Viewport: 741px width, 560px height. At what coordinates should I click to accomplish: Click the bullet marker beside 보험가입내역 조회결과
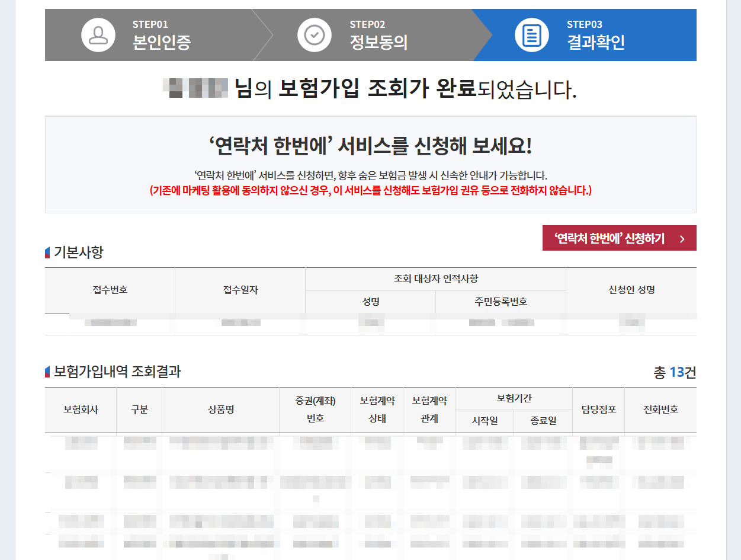click(47, 372)
